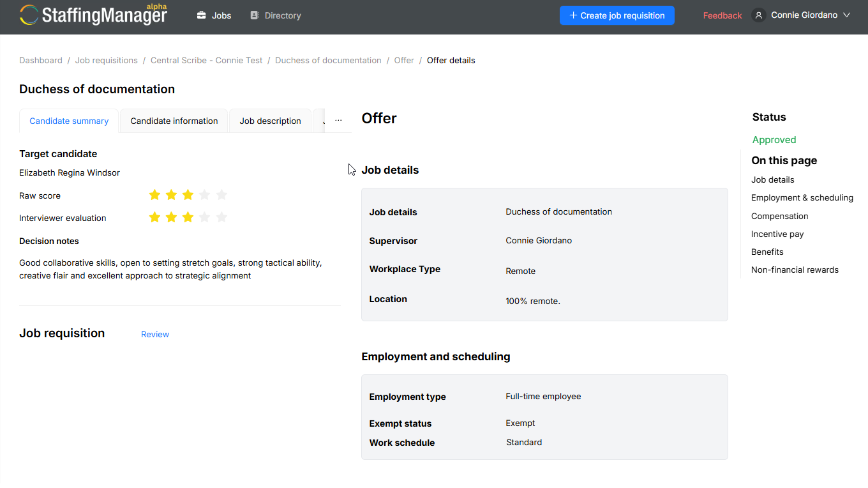Go to Dashboard in the breadcrumb

point(41,60)
